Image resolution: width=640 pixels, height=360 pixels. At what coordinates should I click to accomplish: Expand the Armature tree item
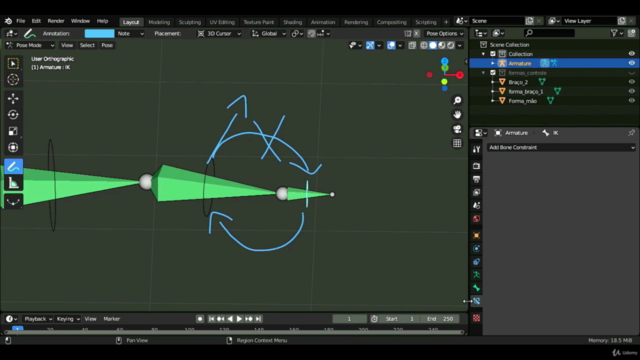click(x=493, y=63)
